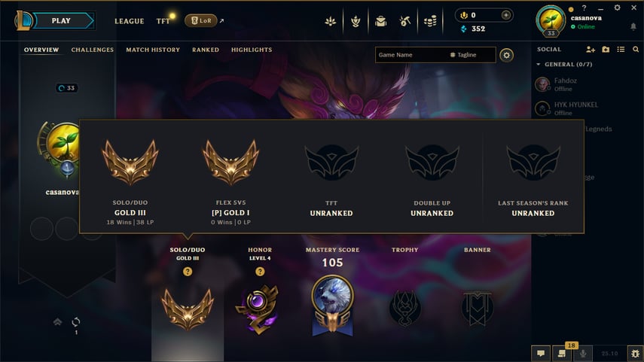Image resolution: width=644 pixels, height=362 pixels.
Task: Click the Solo/Duo question mark badge
Action: tap(188, 271)
